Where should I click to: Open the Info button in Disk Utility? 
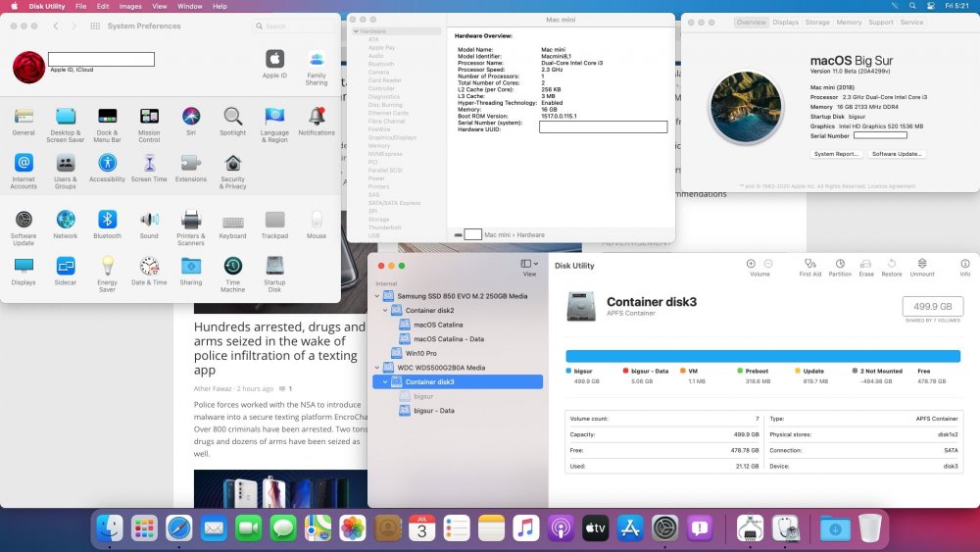pos(965,268)
